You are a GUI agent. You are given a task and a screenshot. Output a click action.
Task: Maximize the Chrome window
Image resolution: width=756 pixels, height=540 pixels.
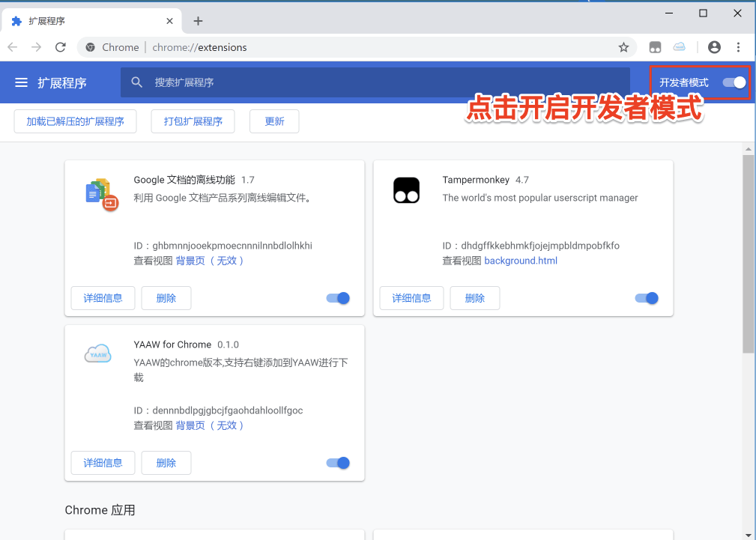[703, 13]
